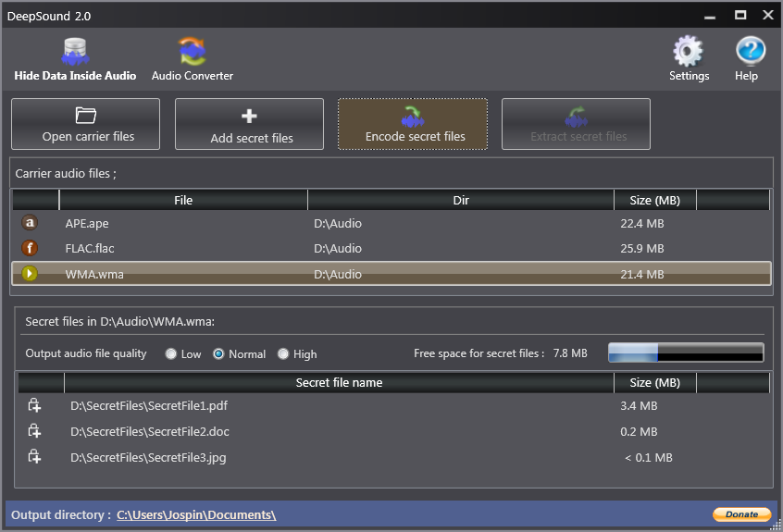Open Hide Data Inside Audio mode
This screenshot has height=532, width=783.
[x=75, y=59]
